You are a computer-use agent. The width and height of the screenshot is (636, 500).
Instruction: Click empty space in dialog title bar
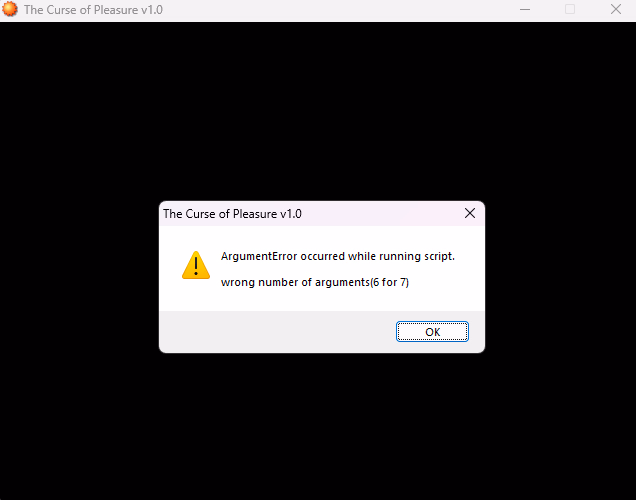click(381, 214)
